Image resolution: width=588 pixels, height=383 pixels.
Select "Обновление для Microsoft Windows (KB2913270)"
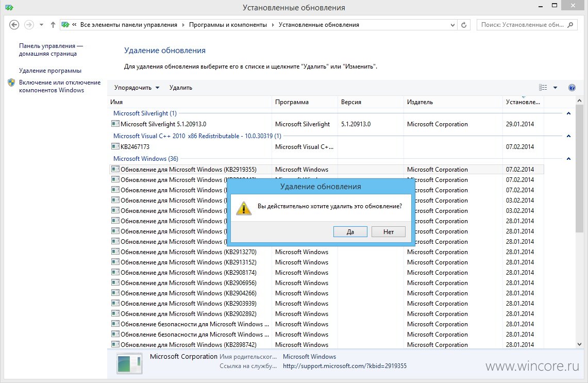tap(189, 252)
